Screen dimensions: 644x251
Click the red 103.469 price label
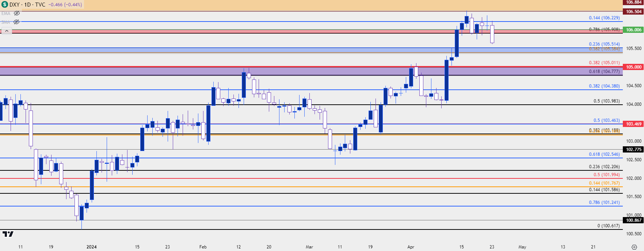[x=633, y=124]
